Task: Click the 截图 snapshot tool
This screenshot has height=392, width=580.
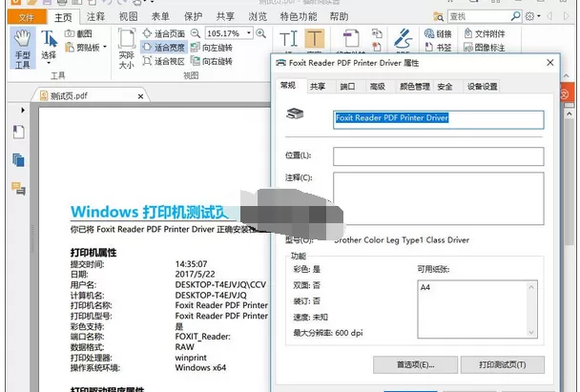Action: 78,33
